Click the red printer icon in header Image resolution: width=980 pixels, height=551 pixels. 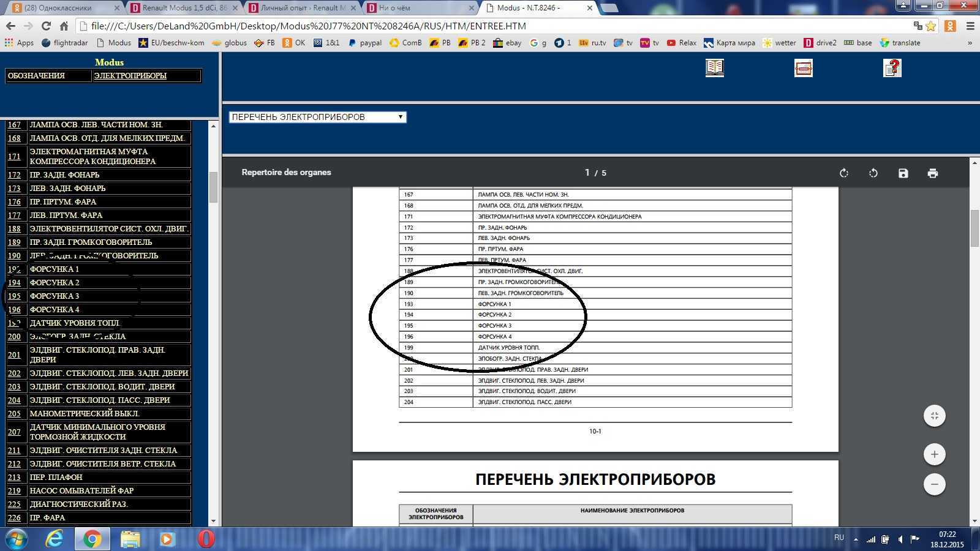803,68
